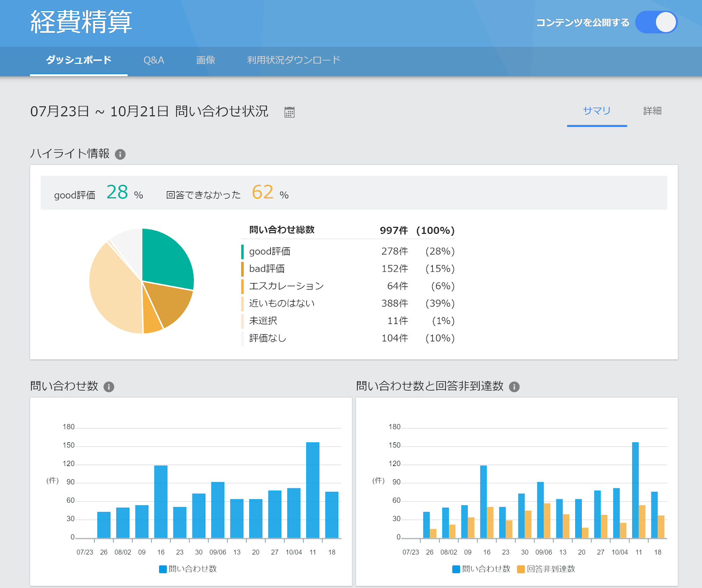This screenshot has width=702, height=588.
Task: Click the 10/04 axis label in right chart
Action: [620, 552]
